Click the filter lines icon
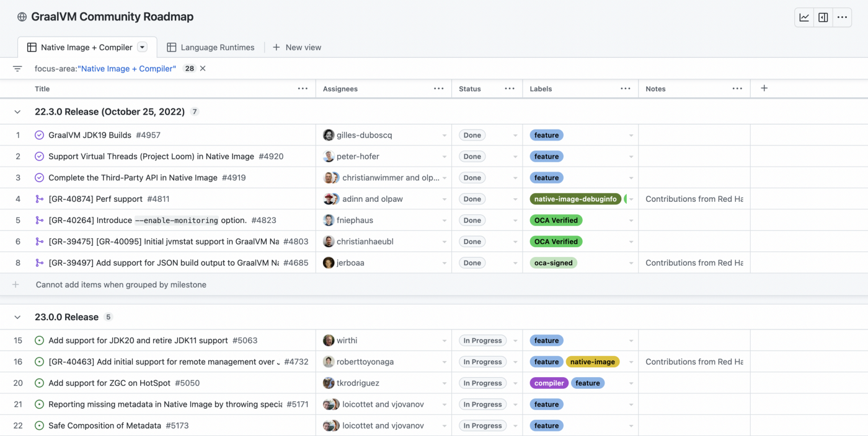Screen dimensions: 868x436 click(x=17, y=69)
